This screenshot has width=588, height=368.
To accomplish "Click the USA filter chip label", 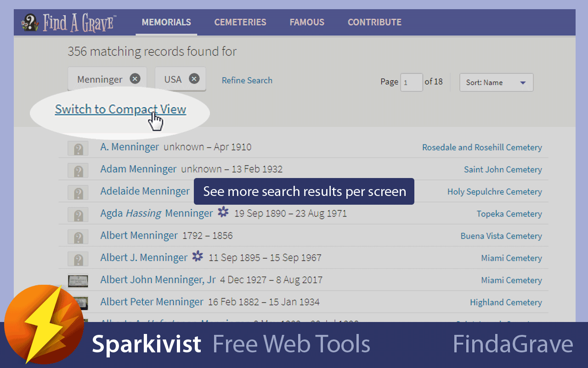I will coord(173,79).
